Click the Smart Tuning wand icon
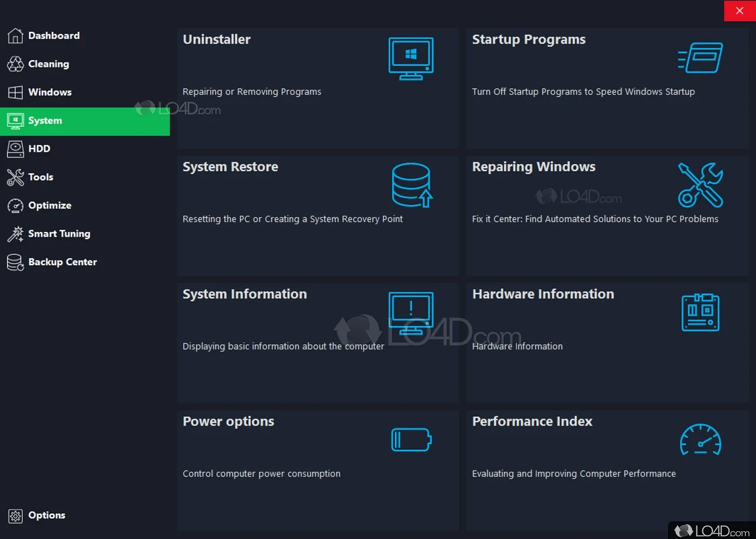756x539 pixels. point(15,234)
